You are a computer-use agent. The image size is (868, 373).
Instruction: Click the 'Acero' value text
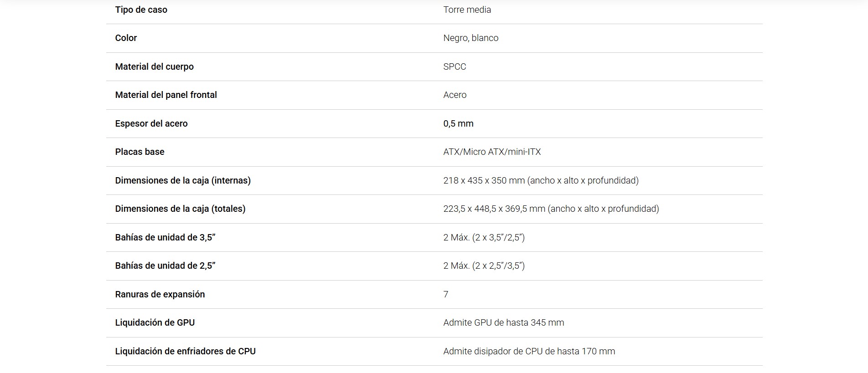click(x=455, y=95)
